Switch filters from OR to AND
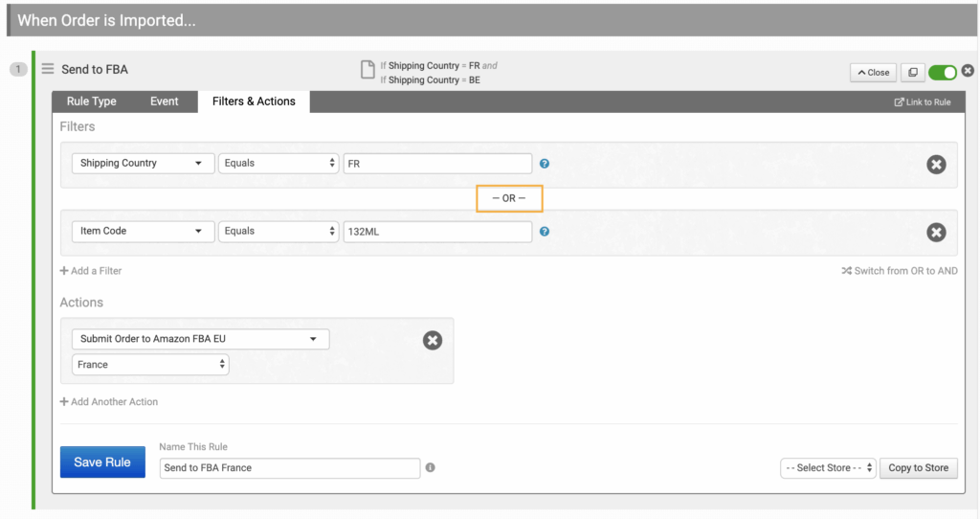 [x=899, y=271]
